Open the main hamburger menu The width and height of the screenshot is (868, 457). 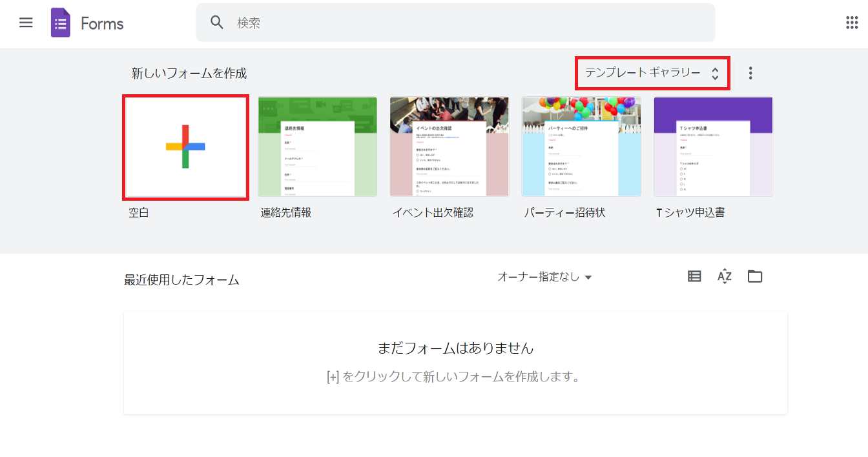[x=26, y=23]
